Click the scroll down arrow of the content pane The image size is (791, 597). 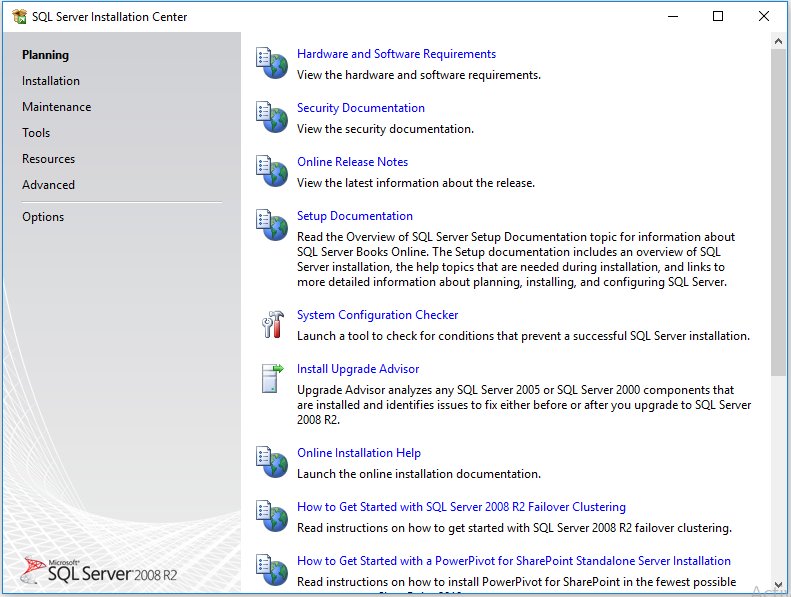point(778,585)
